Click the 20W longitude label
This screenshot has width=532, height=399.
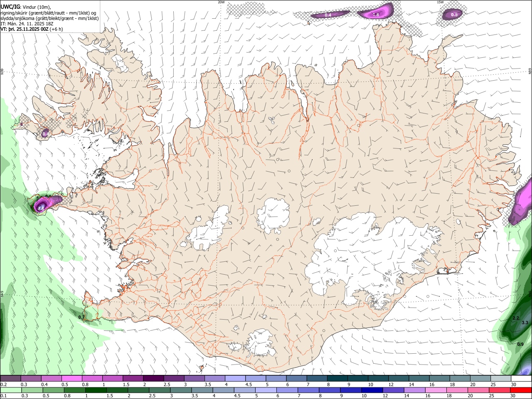point(221,2)
